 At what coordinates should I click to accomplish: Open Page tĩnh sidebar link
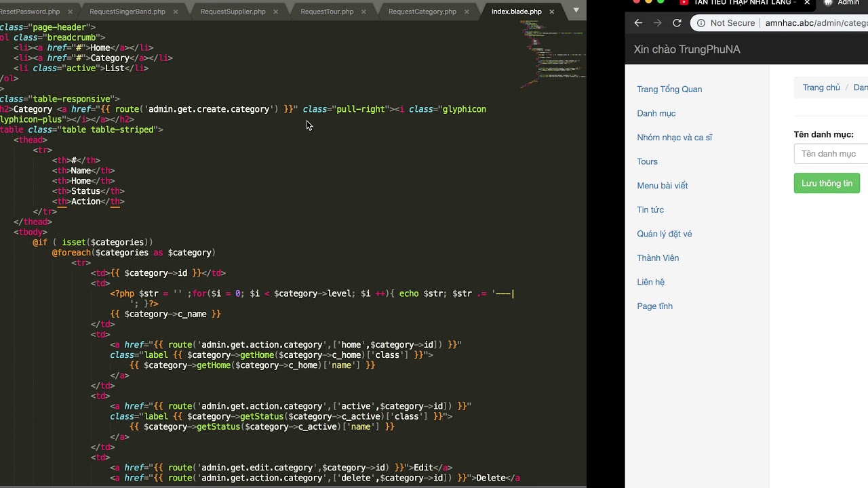click(655, 306)
